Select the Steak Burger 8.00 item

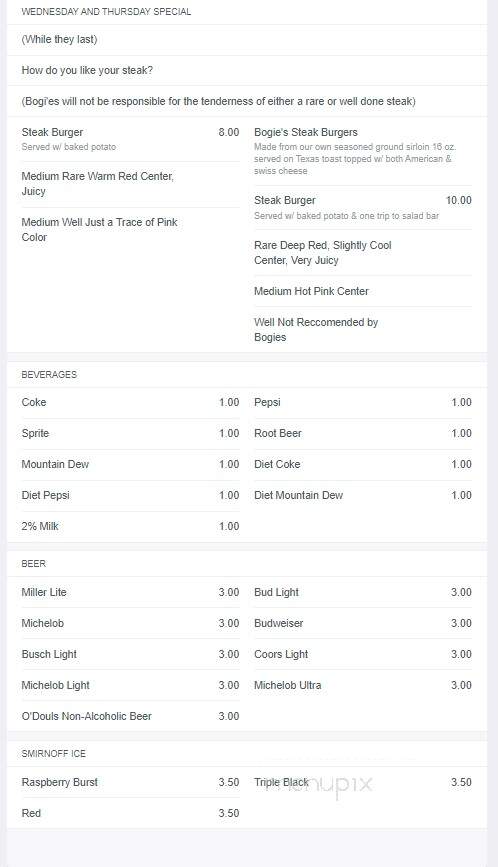pyautogui.click(x=130, y=139)
